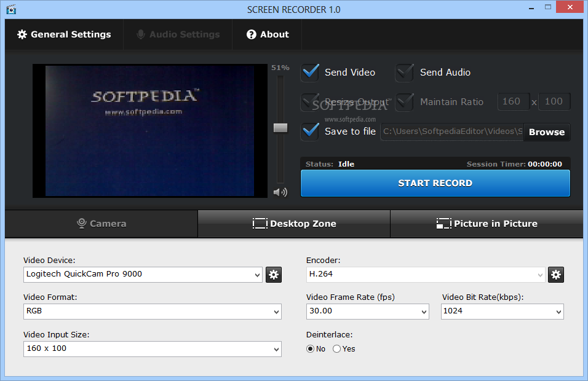The image size is (588, 381).
Task: Close the Screen Recorder window
Action: pyautogui.click(x=570, y=7)
